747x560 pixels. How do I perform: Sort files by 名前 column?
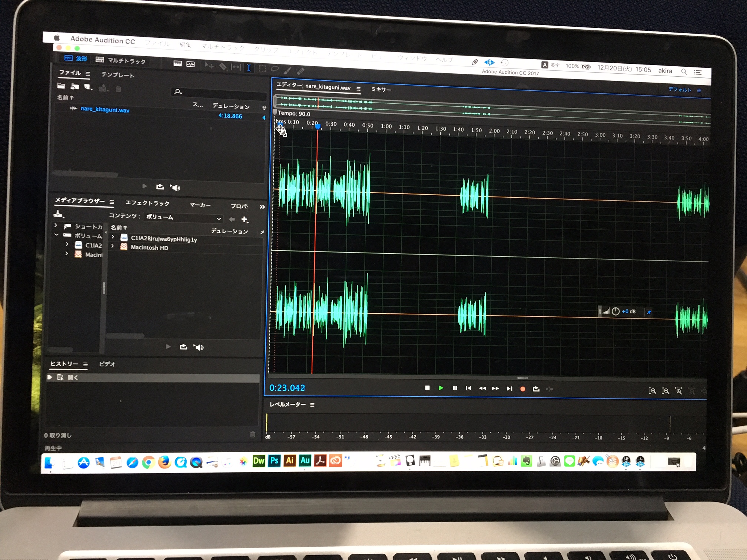click(65, 97)
